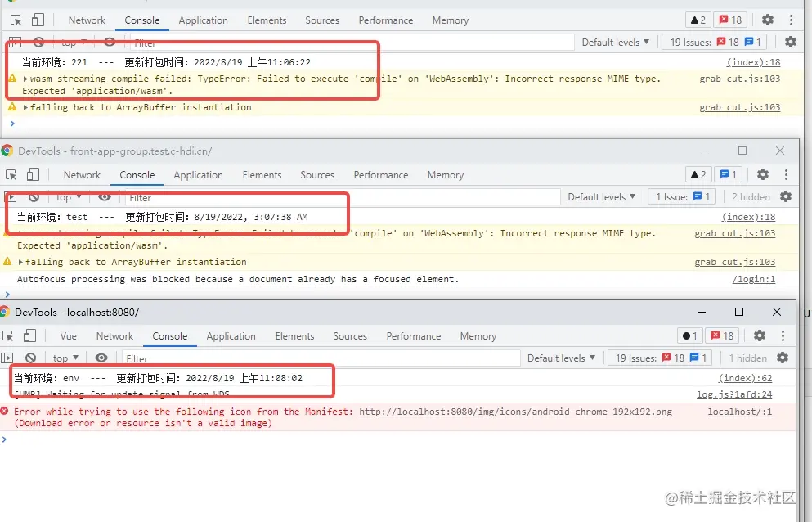The image size is (812, 522).
Task: Click the 18 errors badge in top window
Action: [x=730, y=20]
